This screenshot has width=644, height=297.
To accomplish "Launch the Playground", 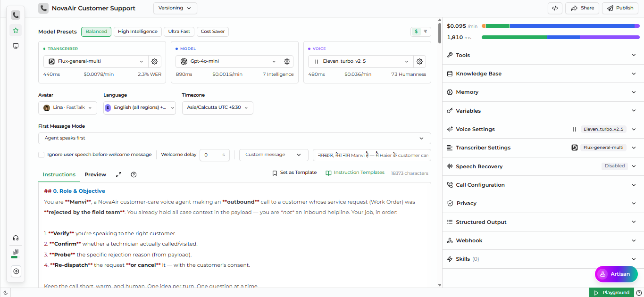I will 611,293.
